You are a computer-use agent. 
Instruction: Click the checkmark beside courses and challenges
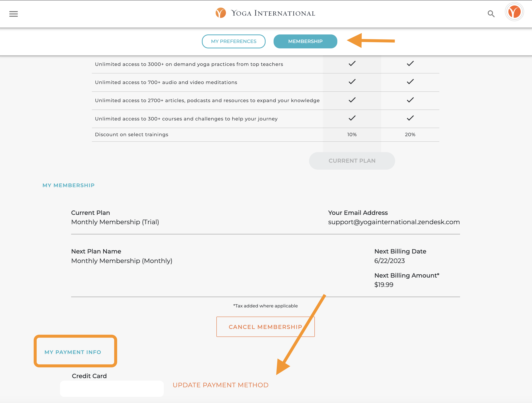point(352,118)
